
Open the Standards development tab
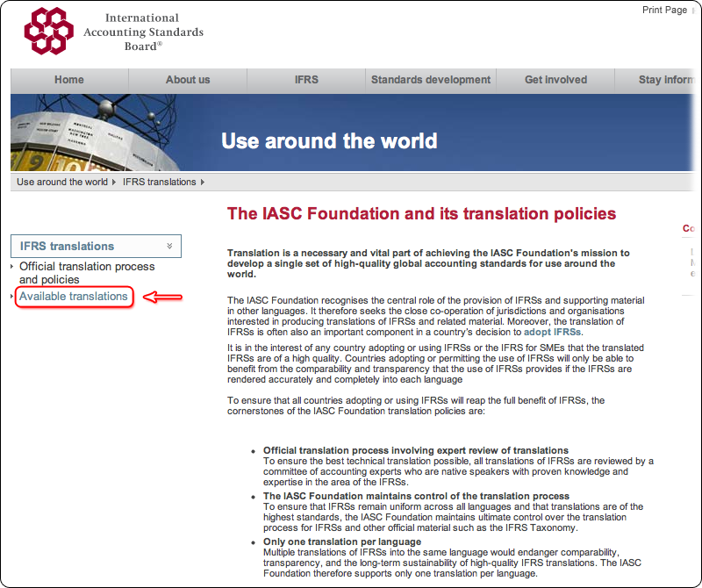point(431,80)
